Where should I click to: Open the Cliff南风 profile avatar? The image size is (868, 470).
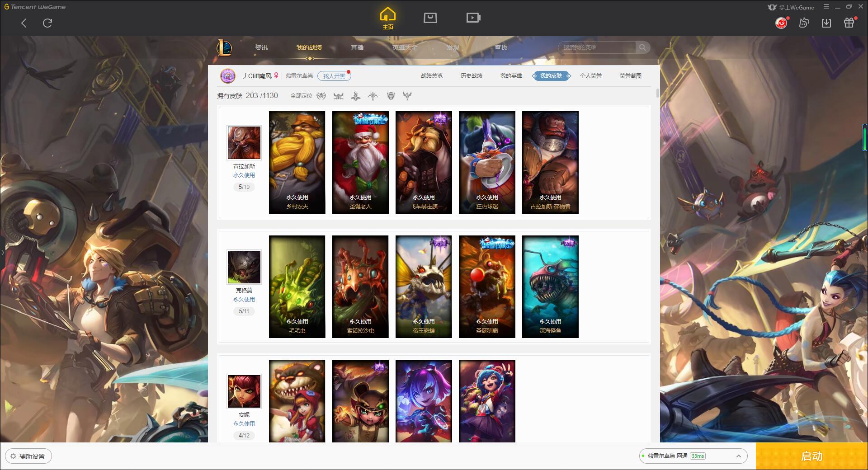tap(228, 76)
